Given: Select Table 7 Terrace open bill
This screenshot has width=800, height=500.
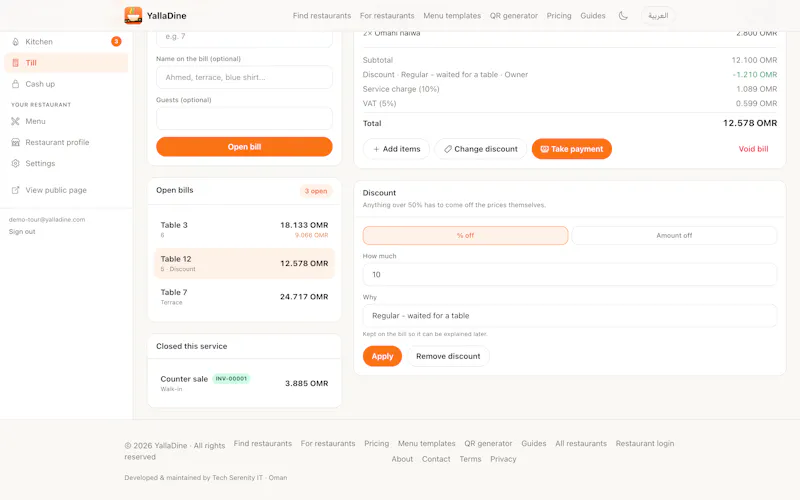Looking at the screenshot, I should point(244,297).
